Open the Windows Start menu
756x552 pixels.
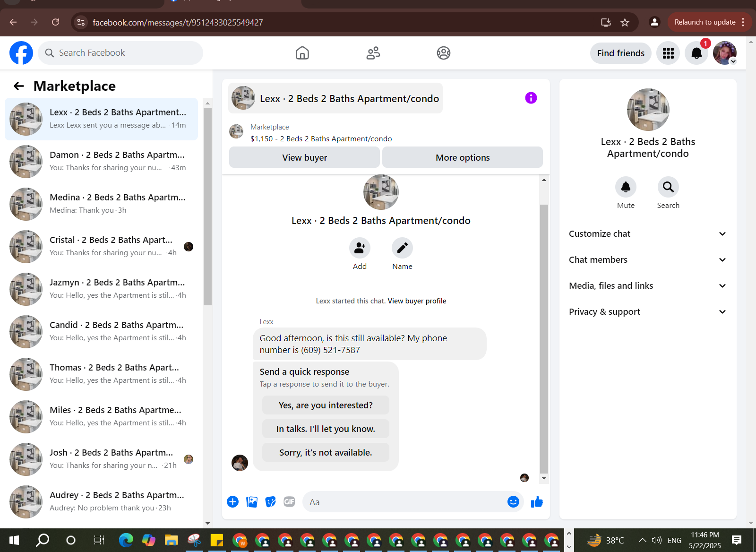[14, 540]
